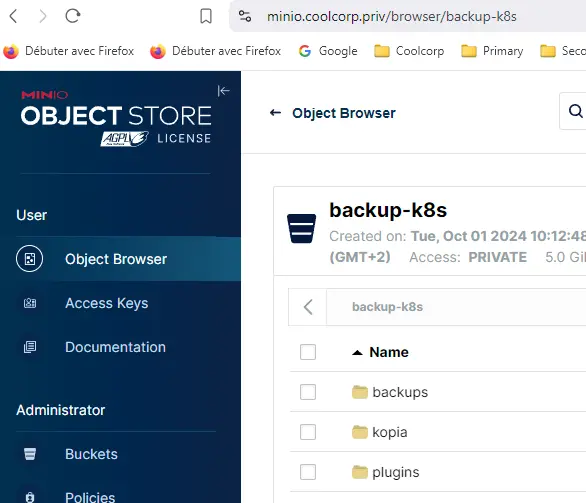Go up one level with breadcrumb chevron
This screenshot has height=503, width=586.
pyautogui.click(x=308, y=307)
